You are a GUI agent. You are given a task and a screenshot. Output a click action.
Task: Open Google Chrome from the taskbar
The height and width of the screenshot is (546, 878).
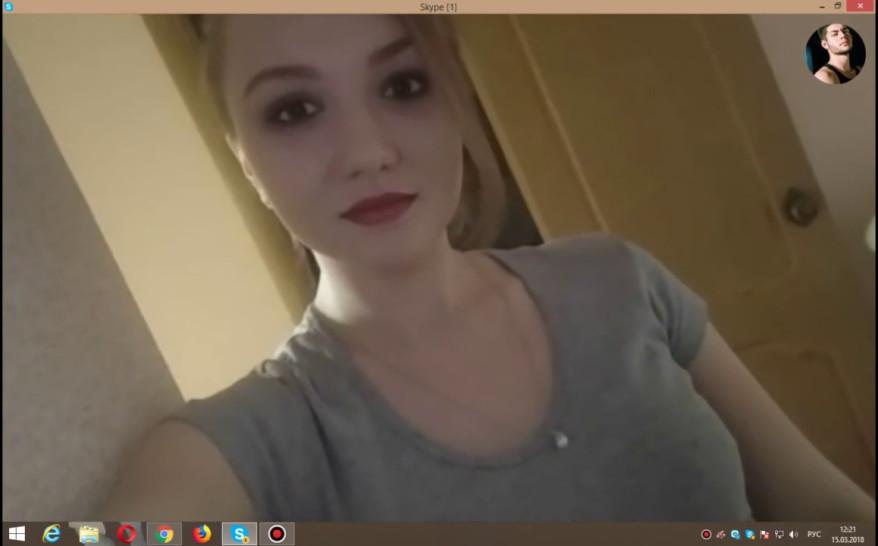(x=165, y=534)
